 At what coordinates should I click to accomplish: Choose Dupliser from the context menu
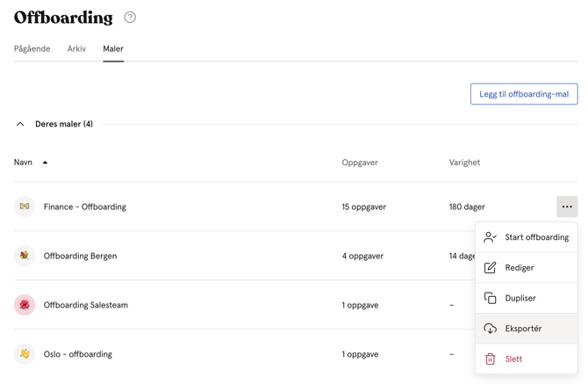coord(526,298)
